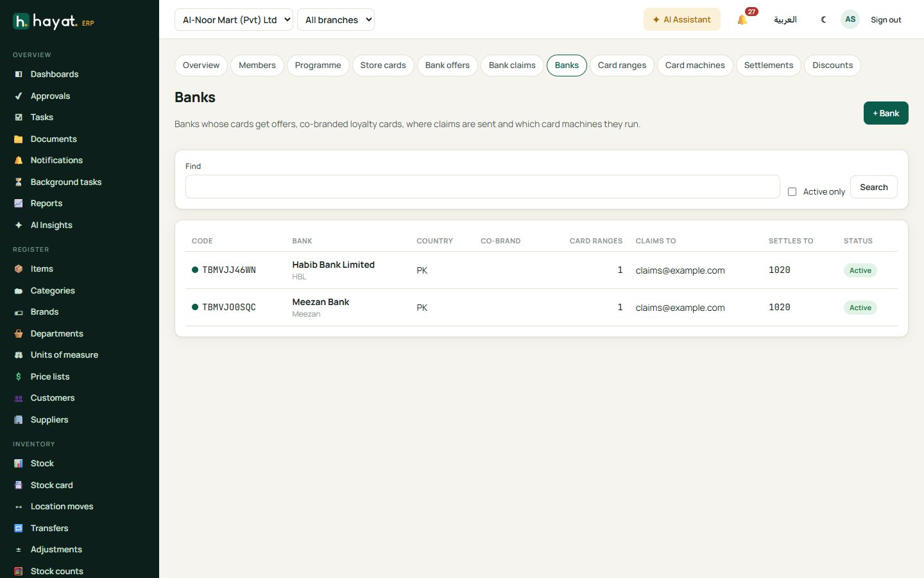924x578 pixels.
Task: Click the Stock card icon
Action: [19, 486]
